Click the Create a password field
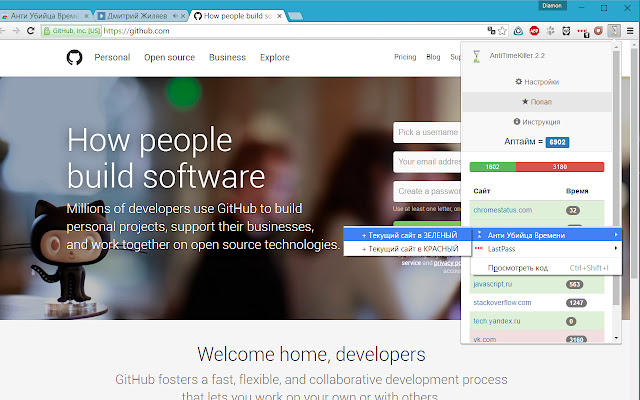Image resolution: width=640 pixels, height=400 pixels. [x=427, y=191]
